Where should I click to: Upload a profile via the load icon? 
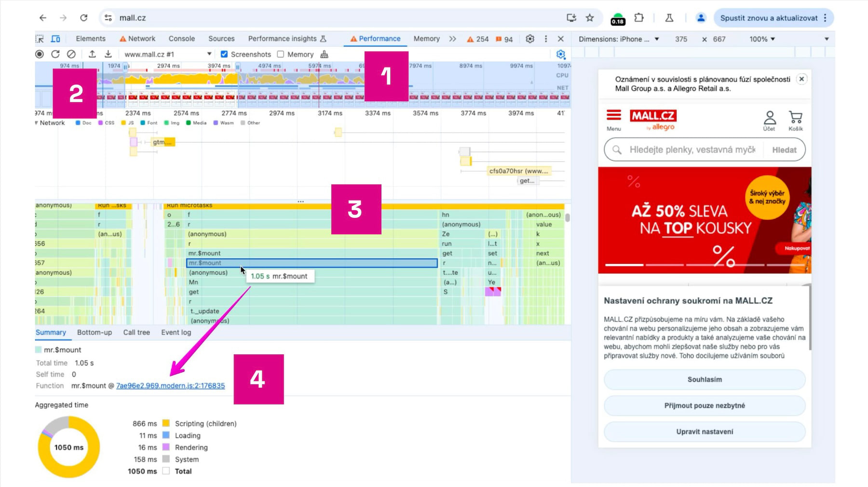(x=93, y=54)
